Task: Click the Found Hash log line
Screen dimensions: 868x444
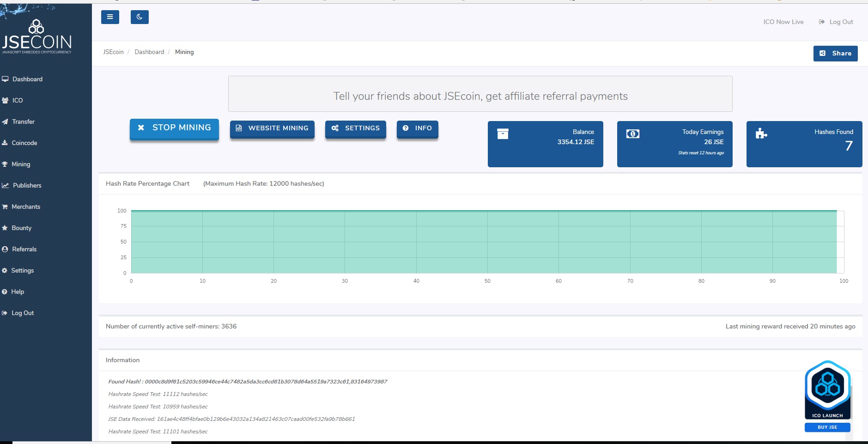Action: [248, 382]
